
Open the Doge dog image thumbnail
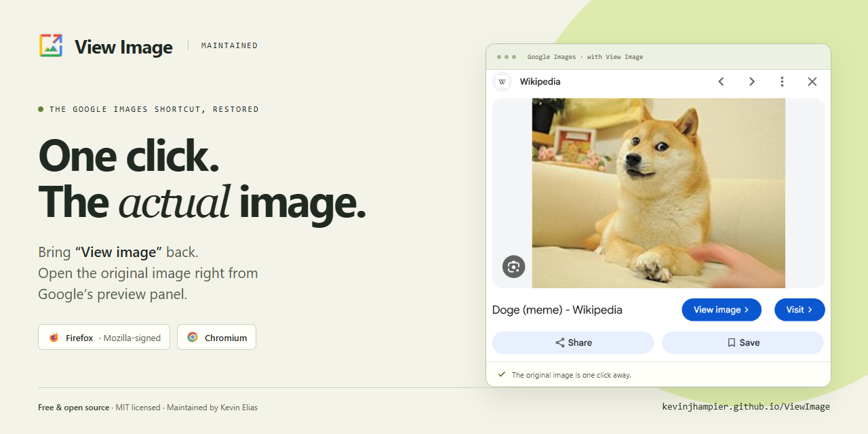click(x=658, y=193)
